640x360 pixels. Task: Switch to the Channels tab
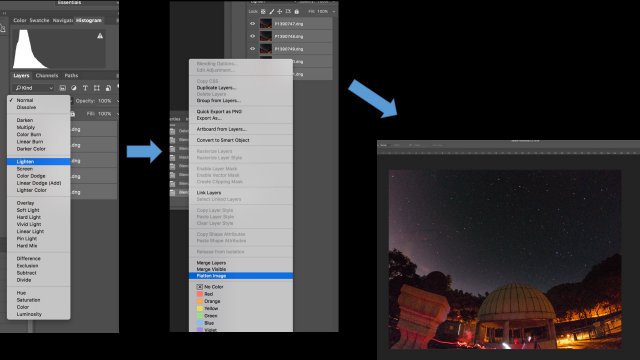pyautogui.click(x=47, y=76)
